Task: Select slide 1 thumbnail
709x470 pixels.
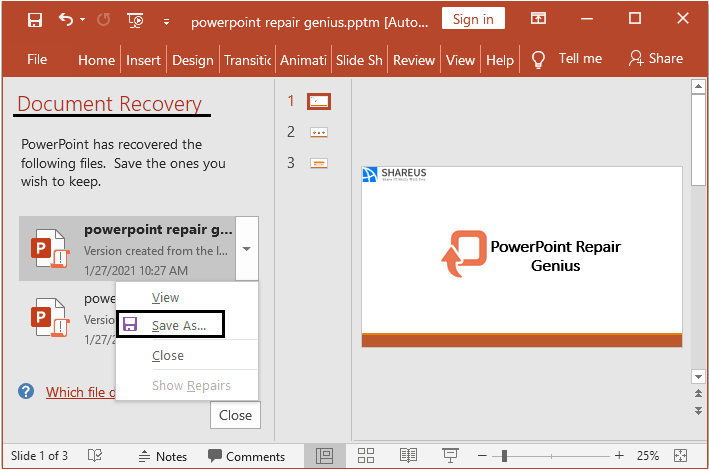Action: click(319, 101)
